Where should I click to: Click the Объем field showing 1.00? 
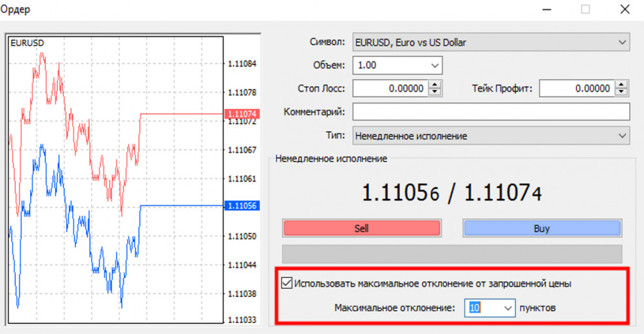pyautogui.click(x=397, y=66)
